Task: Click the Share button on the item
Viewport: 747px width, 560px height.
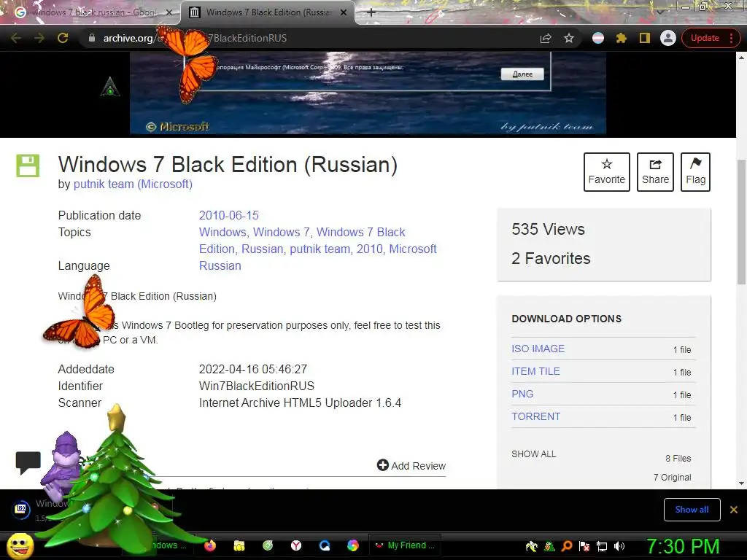Action: point(655,172)
